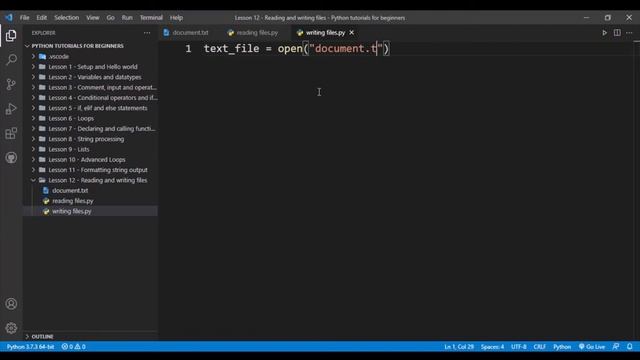Open the Source Control view

(x=11, y=84)
